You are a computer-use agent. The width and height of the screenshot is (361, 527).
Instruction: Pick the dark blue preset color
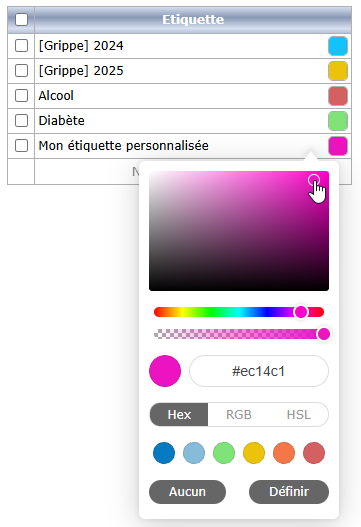(x=164, y=453)
